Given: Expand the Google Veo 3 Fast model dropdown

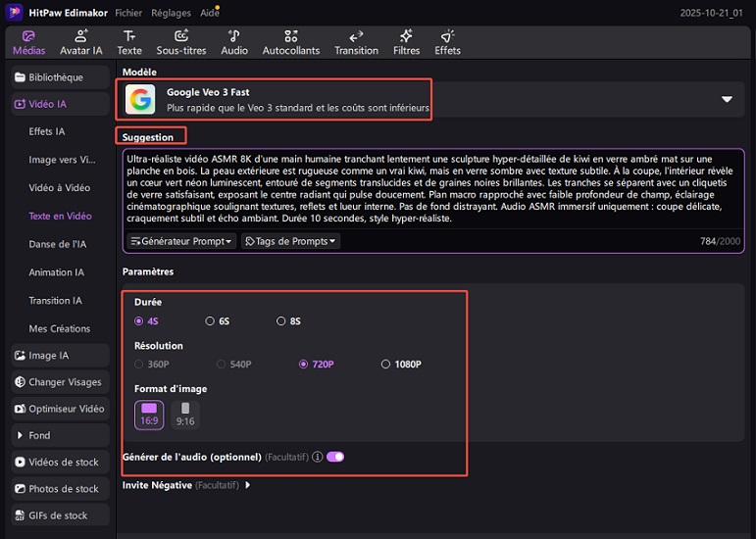Looking at the screenshot, I should [x=727, y=99].
